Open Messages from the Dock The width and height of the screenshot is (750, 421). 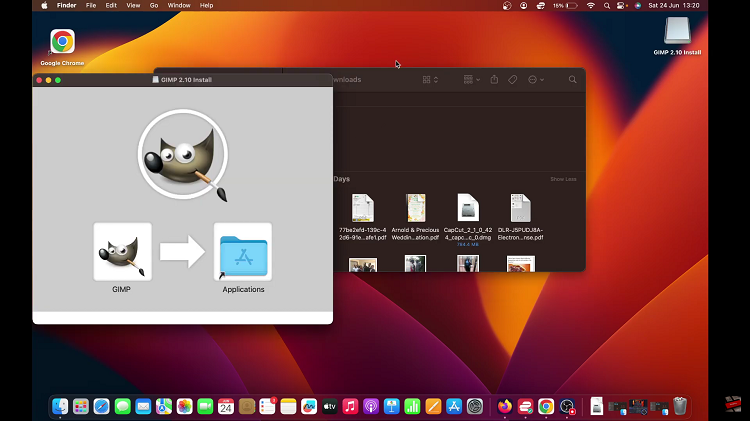[x=122, y=407]
